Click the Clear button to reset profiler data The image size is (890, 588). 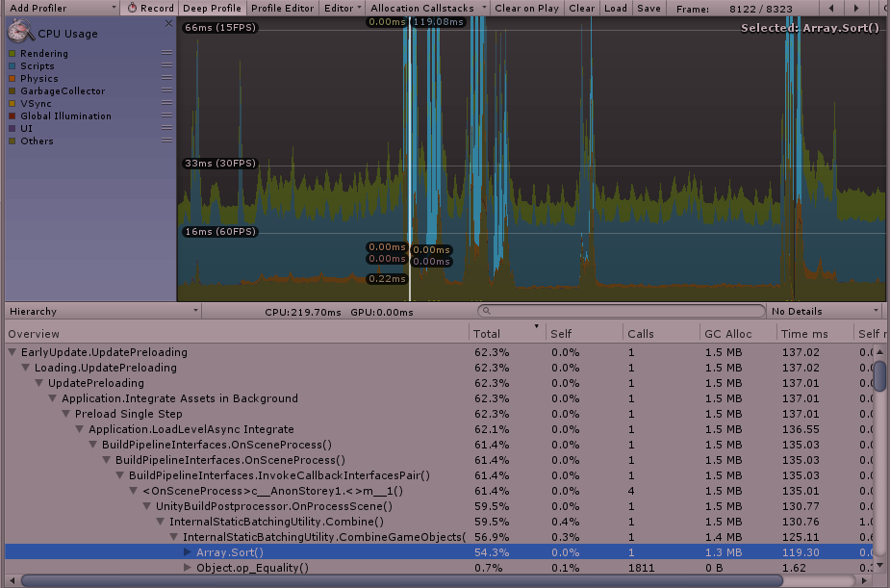click(581, 8)
